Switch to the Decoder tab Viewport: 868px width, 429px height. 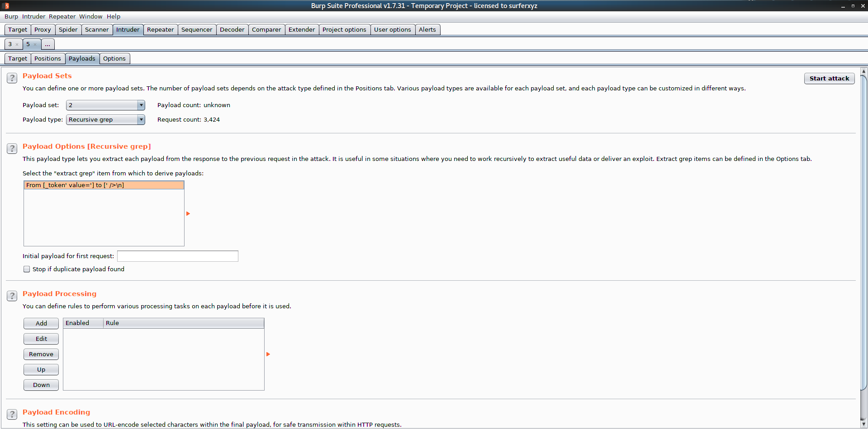[x=232, y=29]
